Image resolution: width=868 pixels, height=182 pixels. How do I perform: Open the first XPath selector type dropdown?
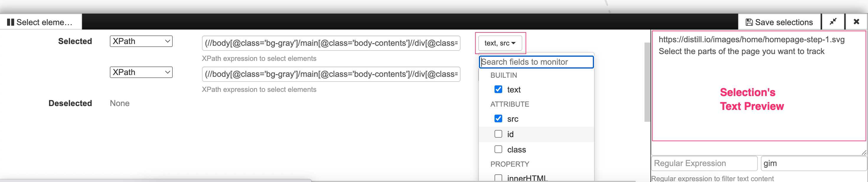pyautogui.click(x=141, y=41)
